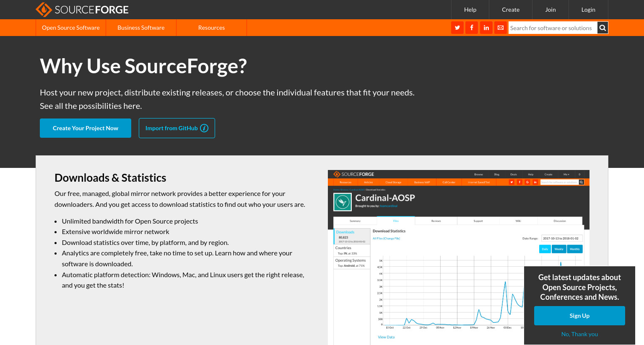Click the Create Your Project Now button

point(86,128)
